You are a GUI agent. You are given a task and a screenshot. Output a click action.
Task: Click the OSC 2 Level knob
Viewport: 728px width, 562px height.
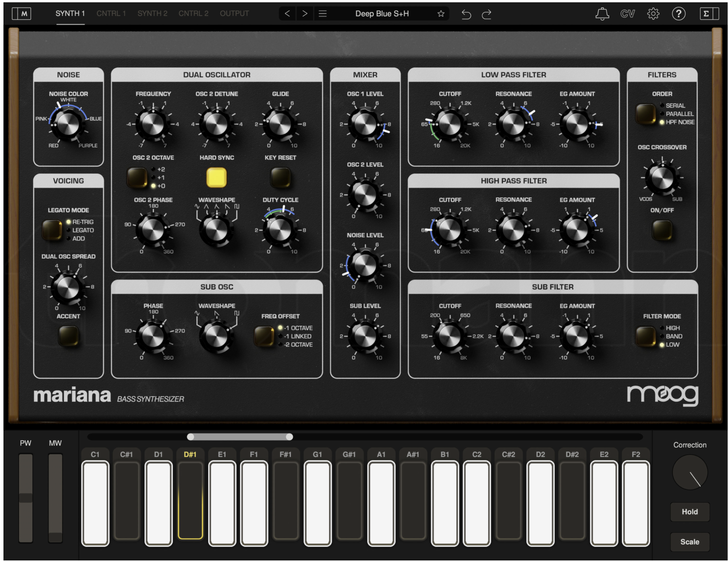[x=365, y=195]
